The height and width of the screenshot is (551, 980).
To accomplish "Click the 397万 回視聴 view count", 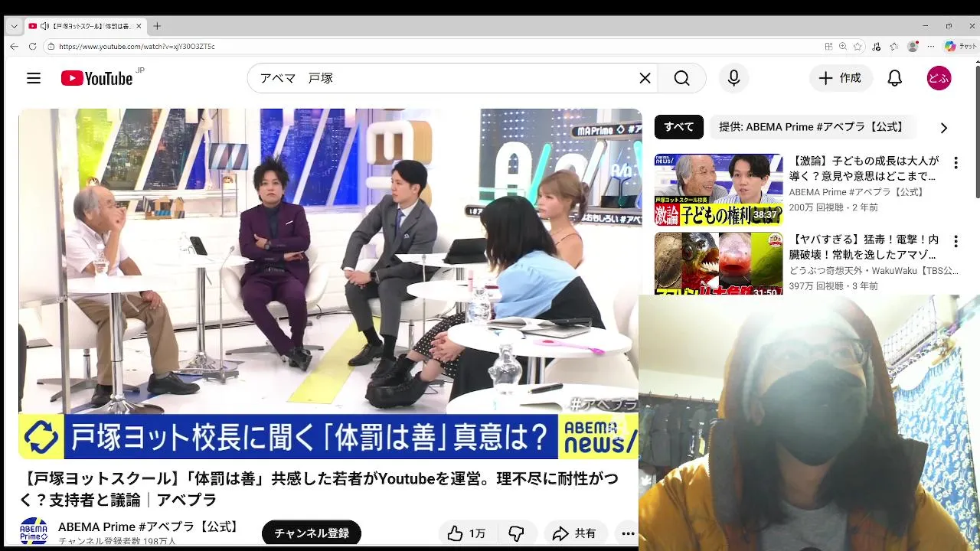I will pos(818,286).
